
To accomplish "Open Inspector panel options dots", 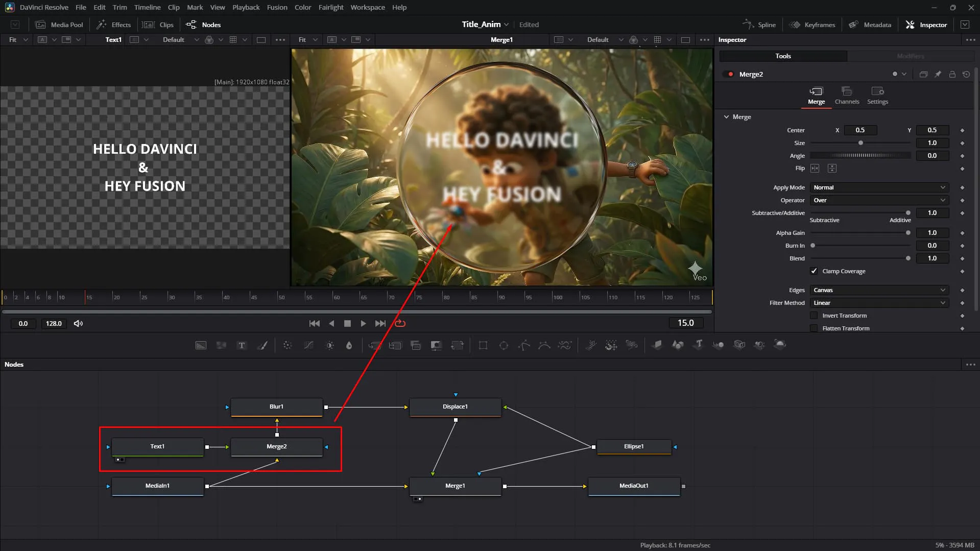I will (970, 40).
